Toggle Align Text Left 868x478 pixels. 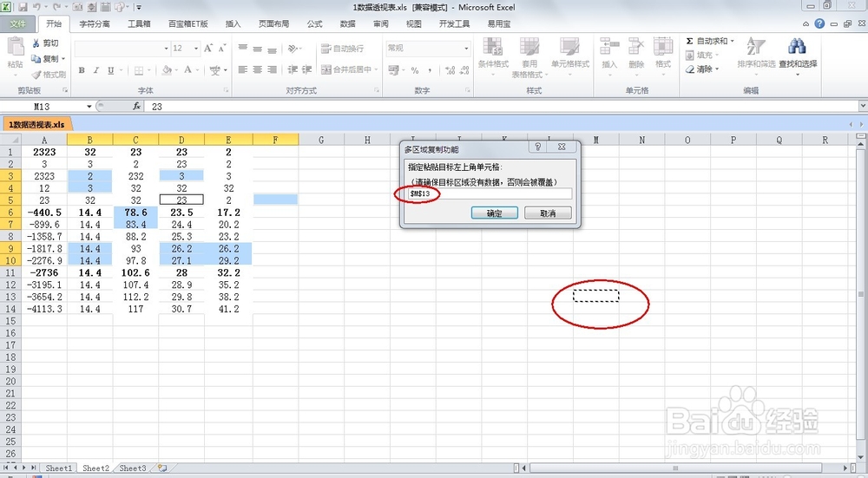click(243, 69)
